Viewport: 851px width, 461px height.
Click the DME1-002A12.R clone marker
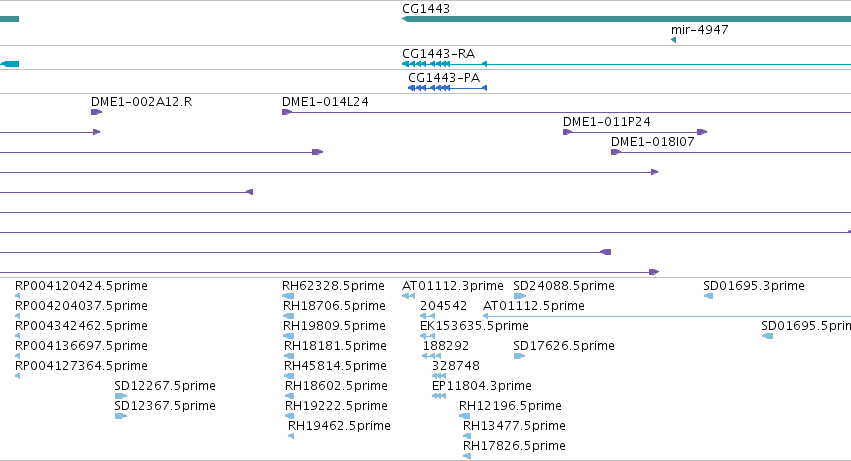coord(97,112)
